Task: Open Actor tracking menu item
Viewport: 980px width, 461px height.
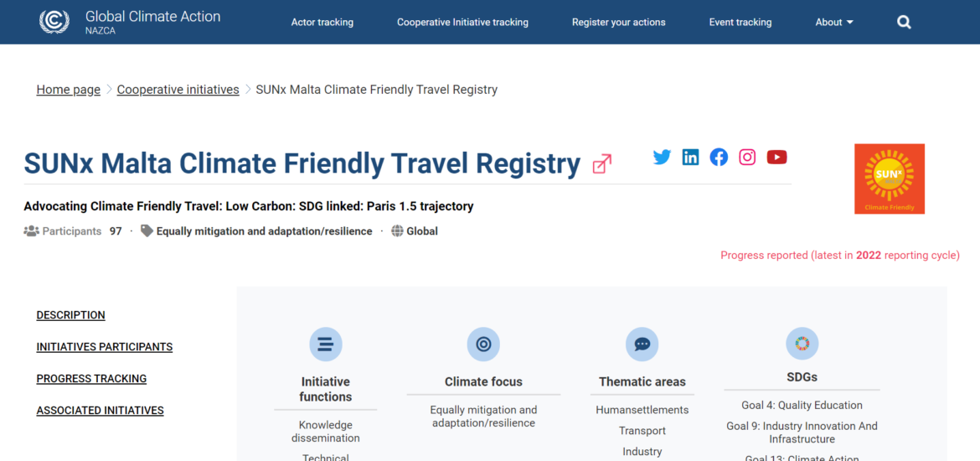Action: click(322, 23)
